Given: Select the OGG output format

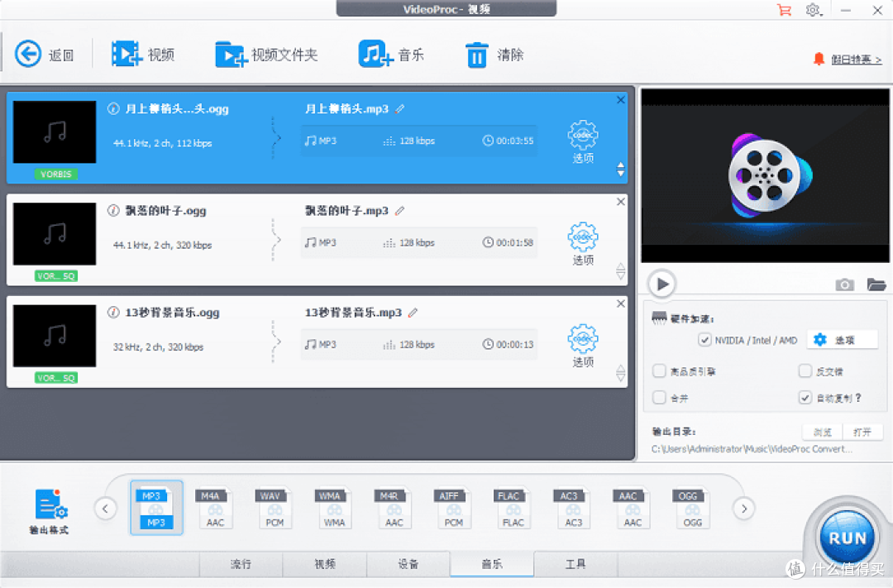Looking at the screenshot, I should 692,508.
